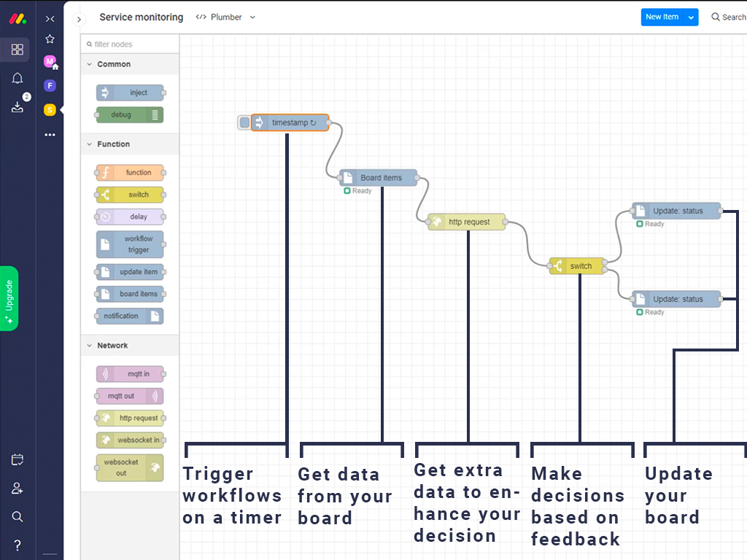Select the notification palette node
The height and width of the screenshot is (560, 747).
pos(130,316)
